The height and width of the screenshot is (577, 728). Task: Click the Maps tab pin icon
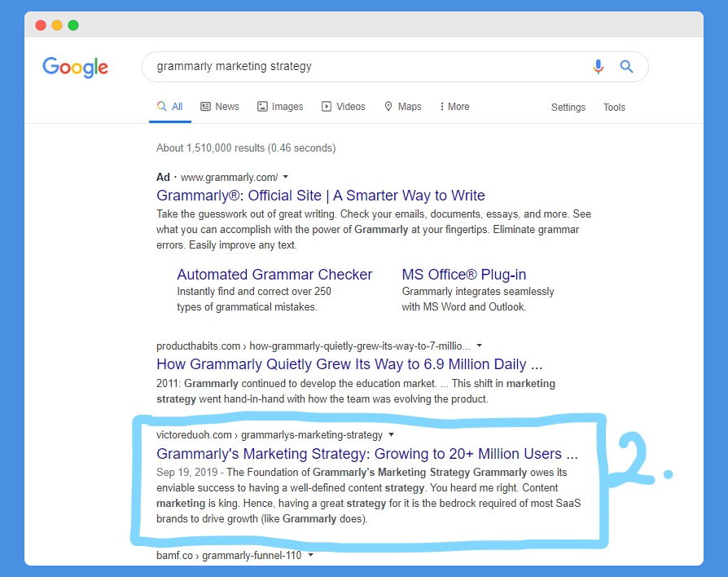click(388, 107)
